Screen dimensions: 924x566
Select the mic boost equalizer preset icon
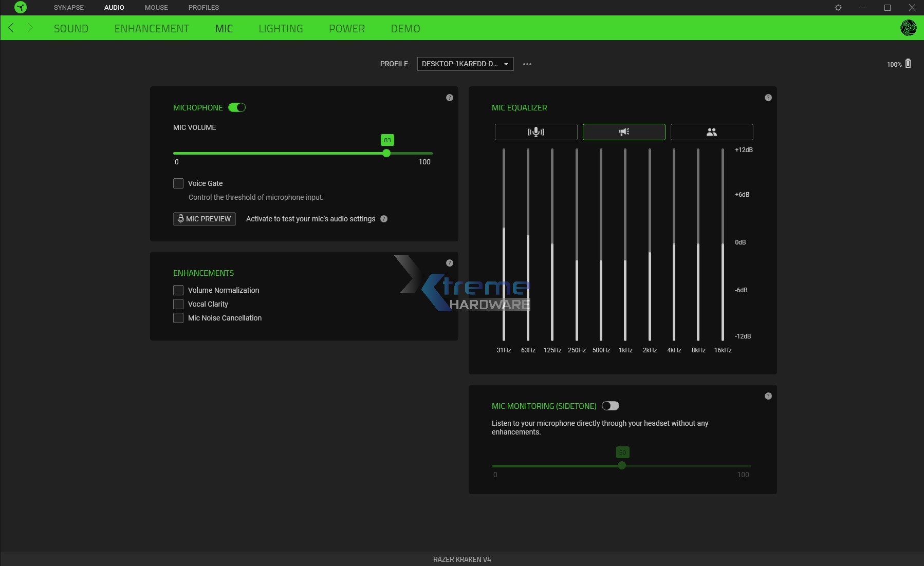536,132
